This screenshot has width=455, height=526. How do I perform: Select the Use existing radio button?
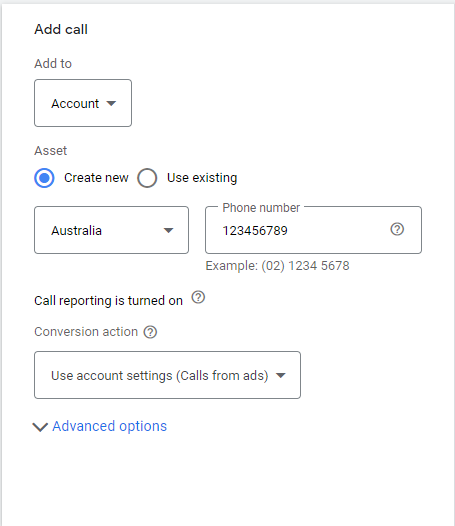[x=147, y=178]
